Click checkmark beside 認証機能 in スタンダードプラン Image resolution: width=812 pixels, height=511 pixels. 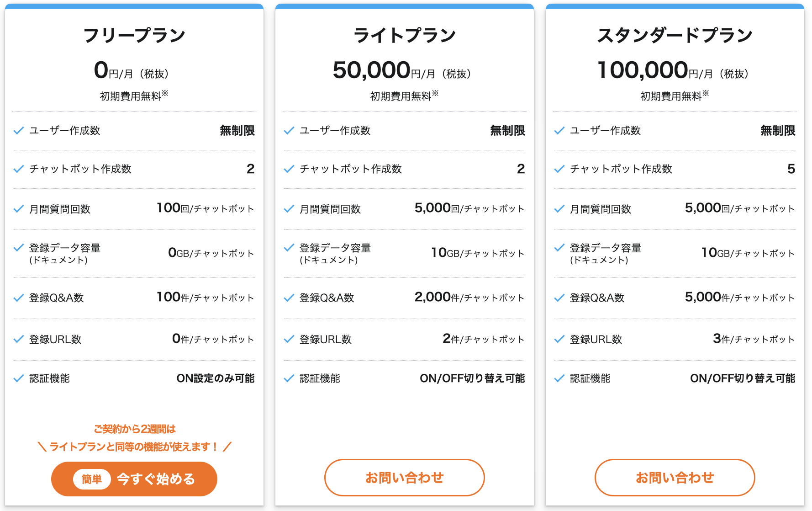(x=559, y=378)
